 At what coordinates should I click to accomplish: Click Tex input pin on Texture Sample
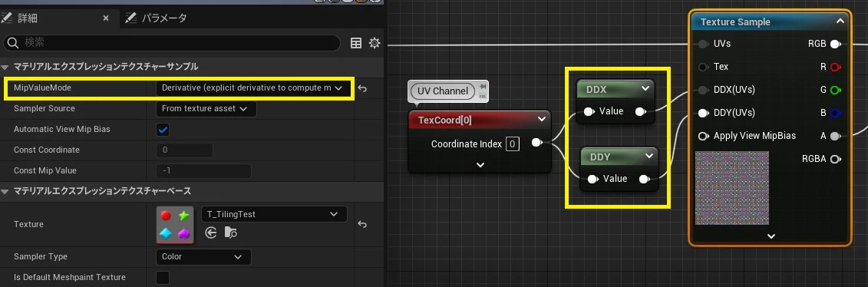(x=704, y=67)
